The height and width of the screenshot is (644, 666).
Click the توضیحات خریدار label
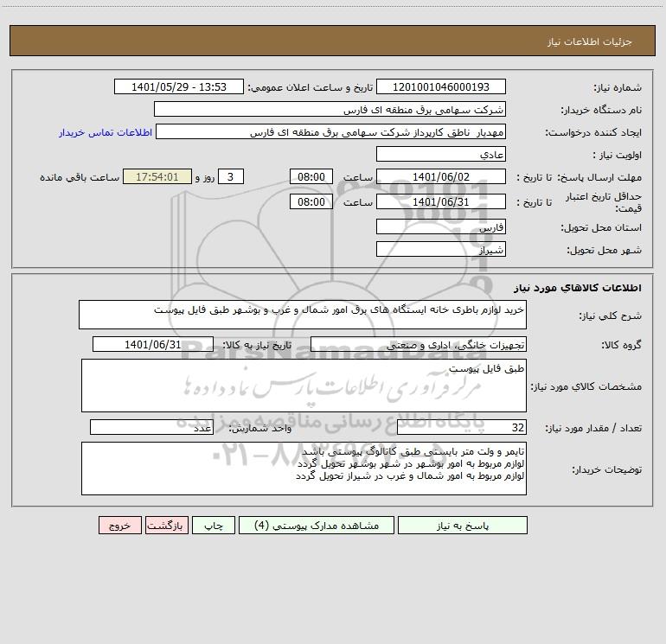(x=606, y=469)
